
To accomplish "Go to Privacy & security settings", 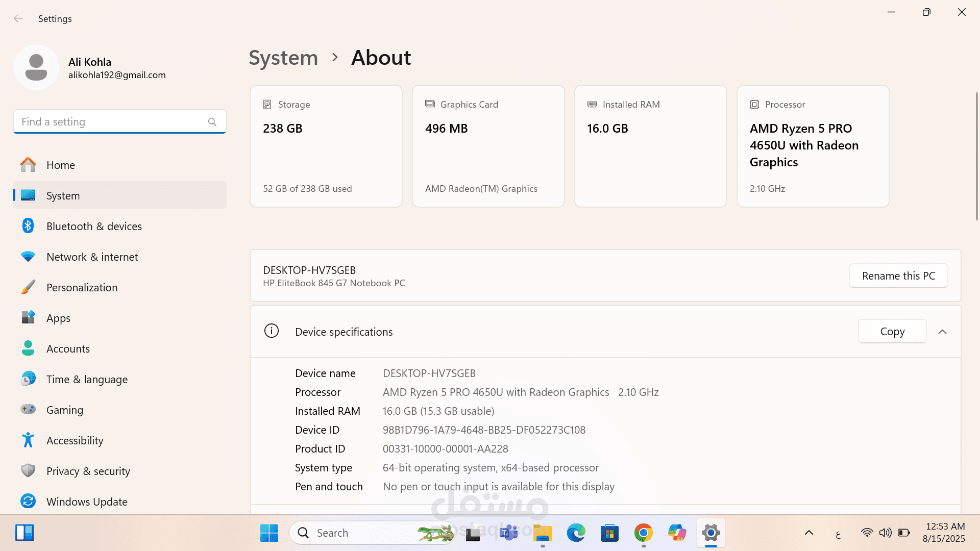I will click(x=119, y=471).
